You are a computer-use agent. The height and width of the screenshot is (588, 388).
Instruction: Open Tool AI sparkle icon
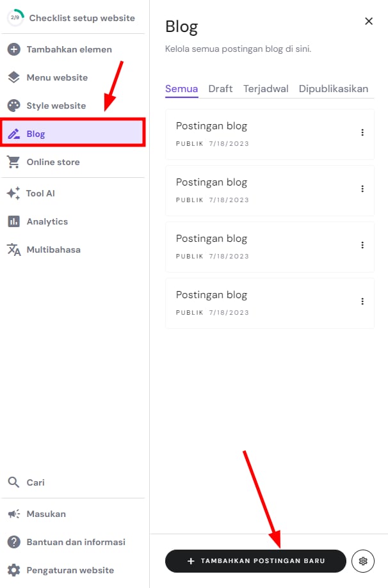14,193
